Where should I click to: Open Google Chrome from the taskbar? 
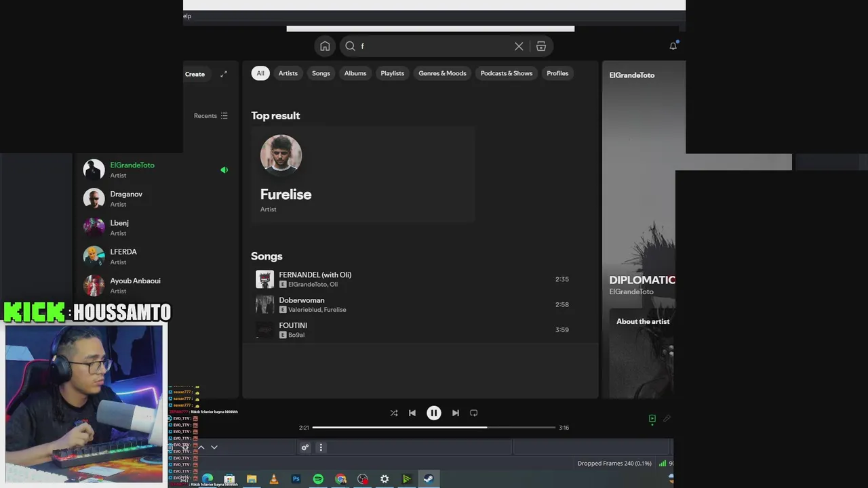(x=340, y=479)
